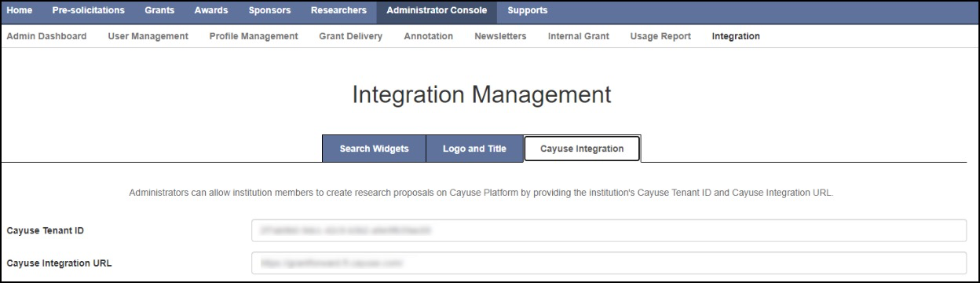This screenshot has height=283, width=980.
Task: Click the Cayuse Tenant ID label
Action: (x=45, y=230)
